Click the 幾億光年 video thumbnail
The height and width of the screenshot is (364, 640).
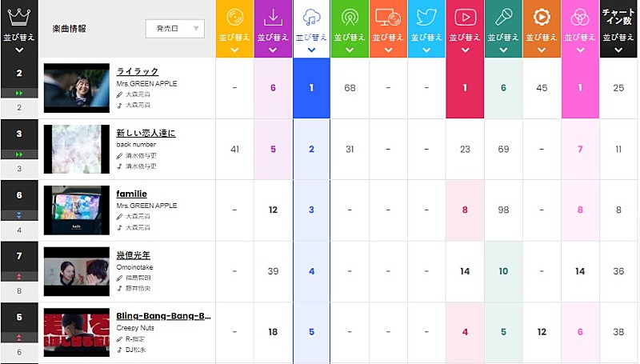tap(77, 271)
